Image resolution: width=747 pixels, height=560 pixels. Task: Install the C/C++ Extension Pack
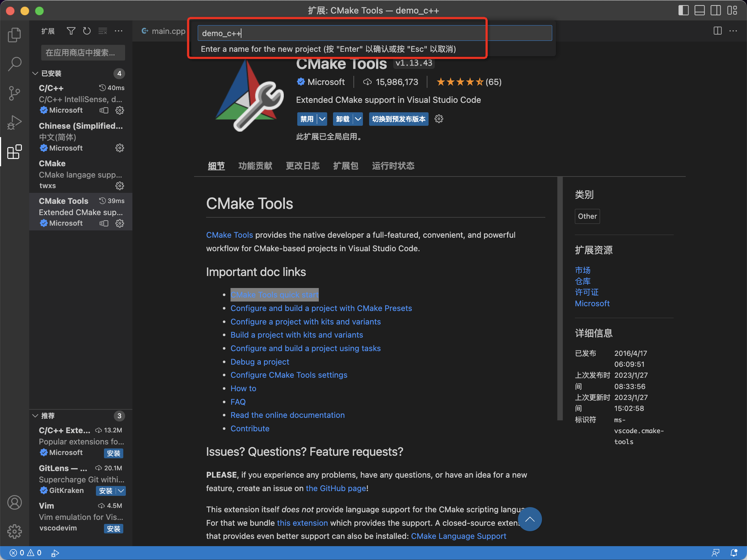[x=113, y=453]
